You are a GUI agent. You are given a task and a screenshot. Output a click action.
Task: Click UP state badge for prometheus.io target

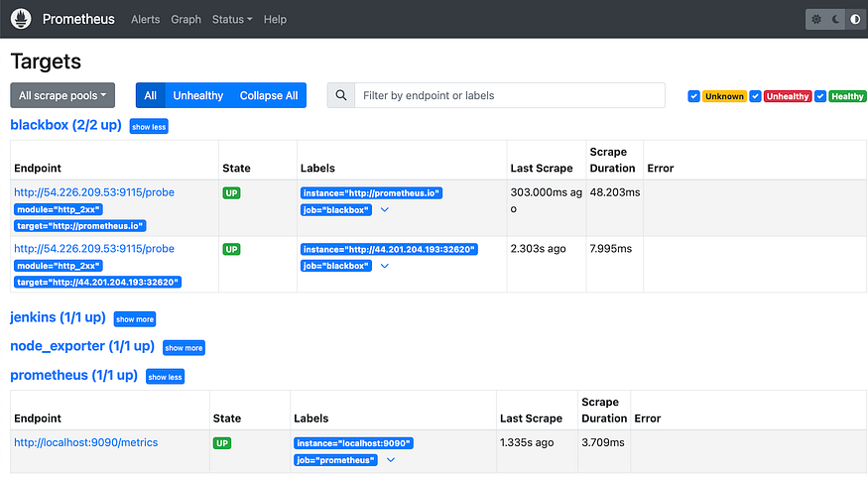[231, 193]
